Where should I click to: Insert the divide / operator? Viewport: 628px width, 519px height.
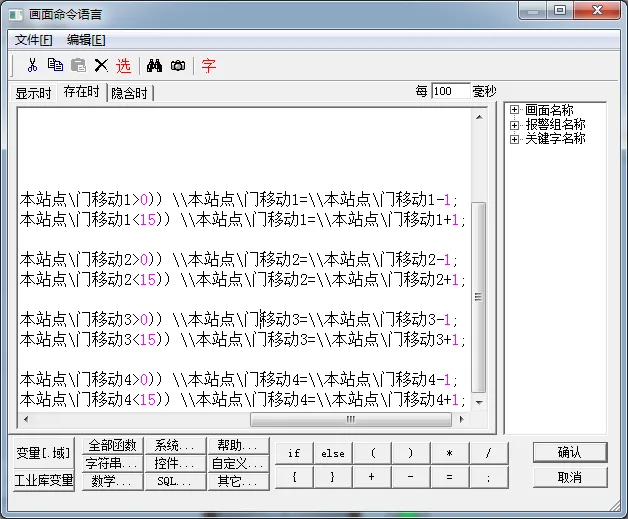[489, 453]
